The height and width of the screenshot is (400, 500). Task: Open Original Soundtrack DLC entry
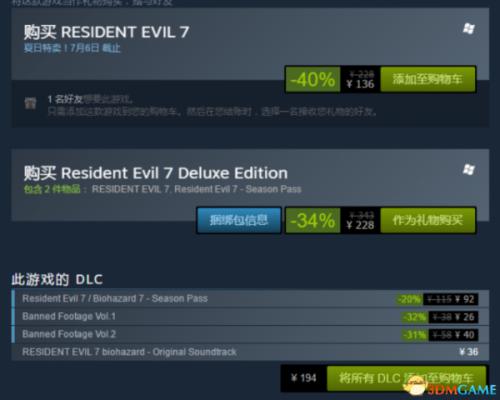tap(250, 352)
